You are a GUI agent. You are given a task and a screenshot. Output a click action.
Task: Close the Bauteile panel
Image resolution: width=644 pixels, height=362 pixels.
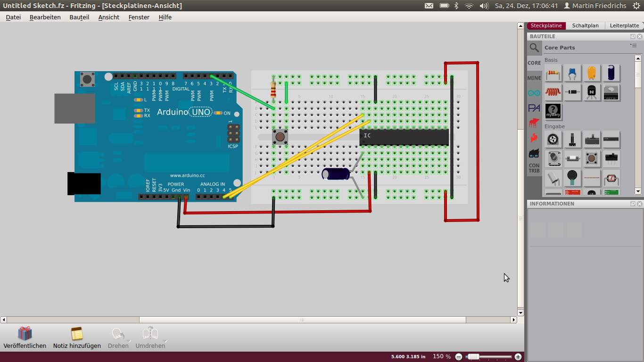[x=640, y=36]
